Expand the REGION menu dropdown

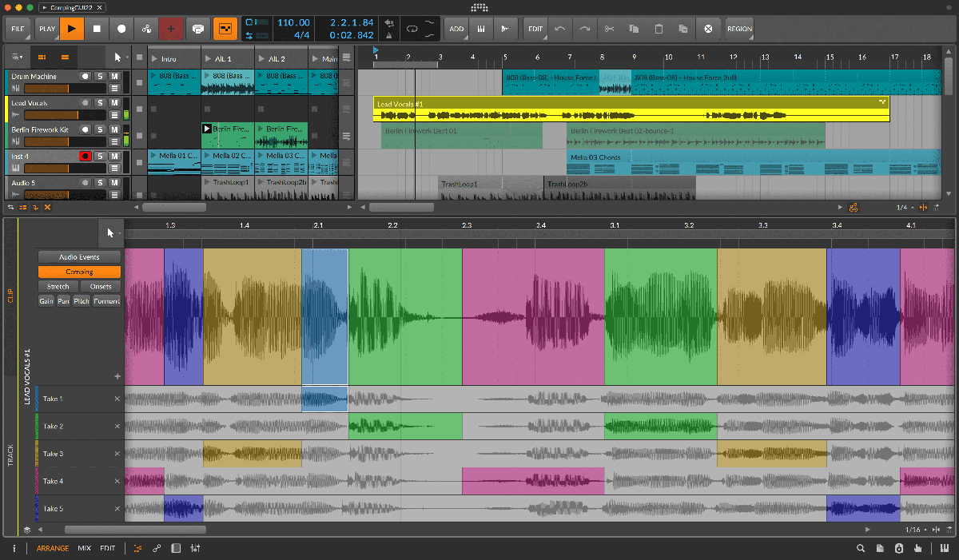coord(739,29)
